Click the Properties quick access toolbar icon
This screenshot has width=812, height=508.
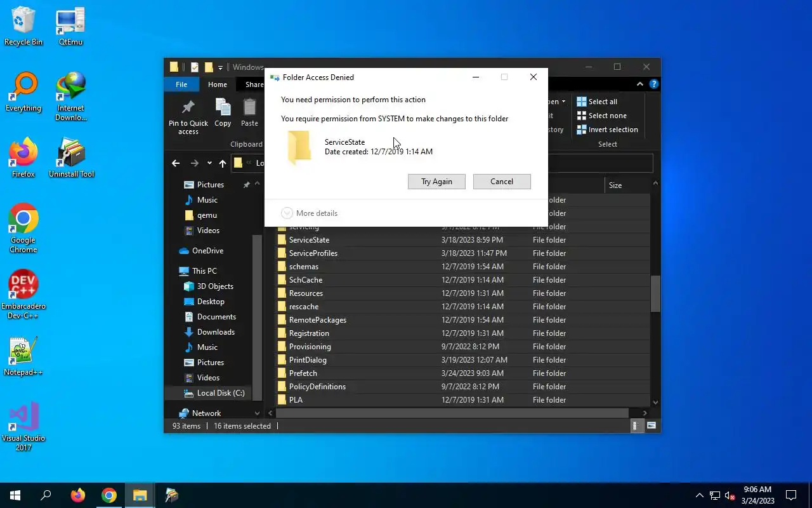pyautogui.click(x=195, y=67)
